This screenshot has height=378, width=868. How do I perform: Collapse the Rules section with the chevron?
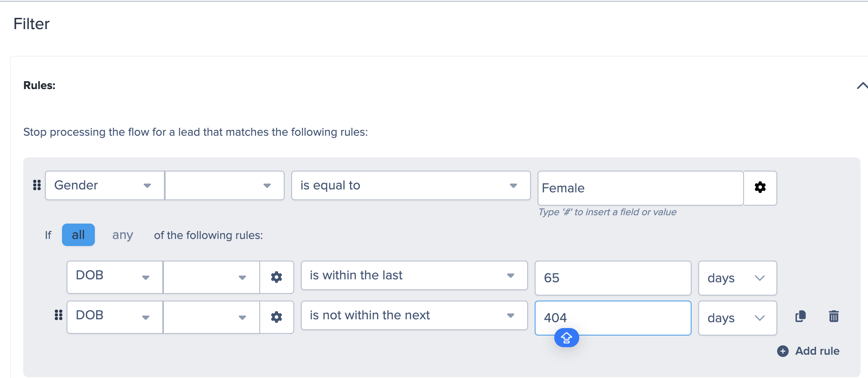[x=862, y=86]
